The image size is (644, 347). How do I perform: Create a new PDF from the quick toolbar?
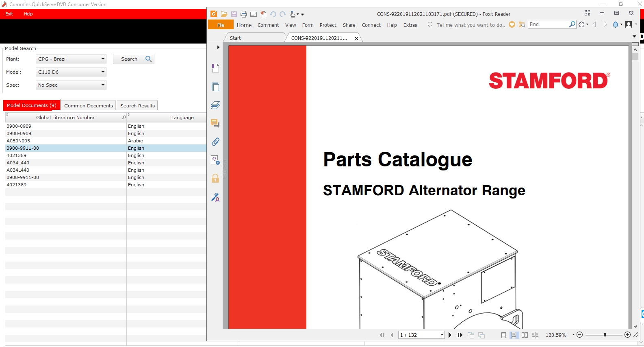[263, 14]
